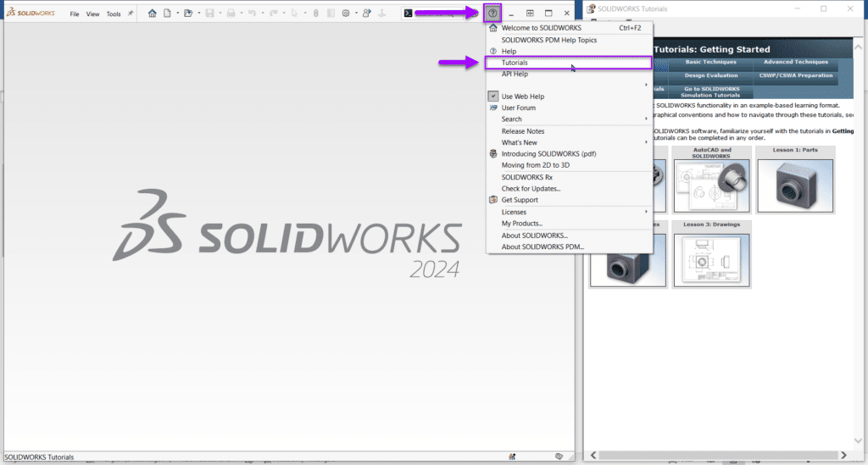Click the SOLIDWORKS logo in title bar
The height and width of the screenshot is (465, 868).
pos(31,12)
